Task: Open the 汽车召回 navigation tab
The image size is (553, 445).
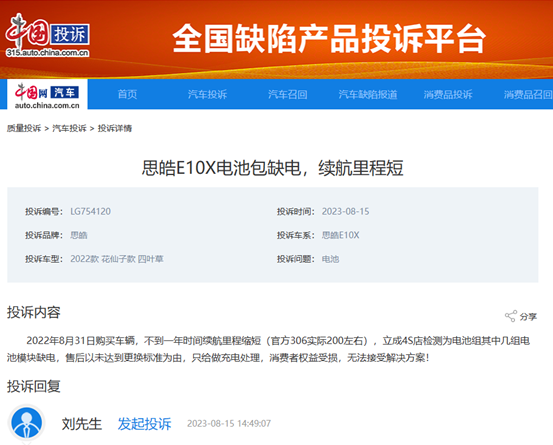Action: point(287,95)
